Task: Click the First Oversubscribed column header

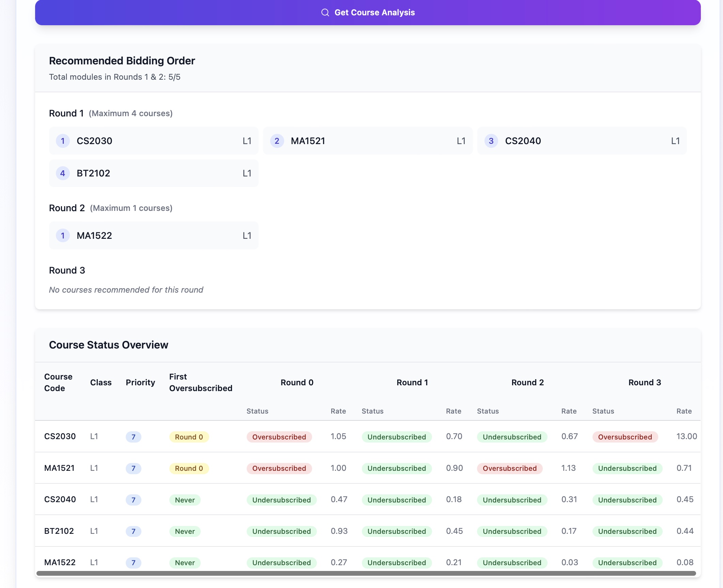Action: coord(200,382)
